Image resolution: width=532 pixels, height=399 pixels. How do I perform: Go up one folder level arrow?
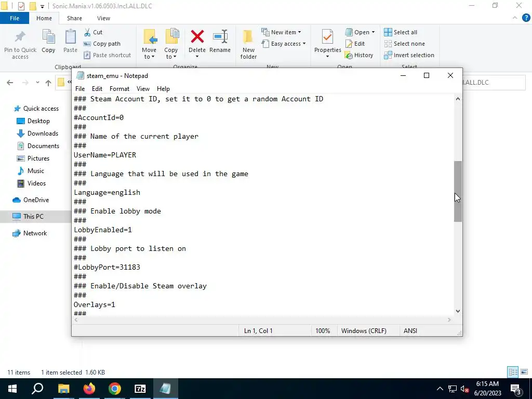48,83
